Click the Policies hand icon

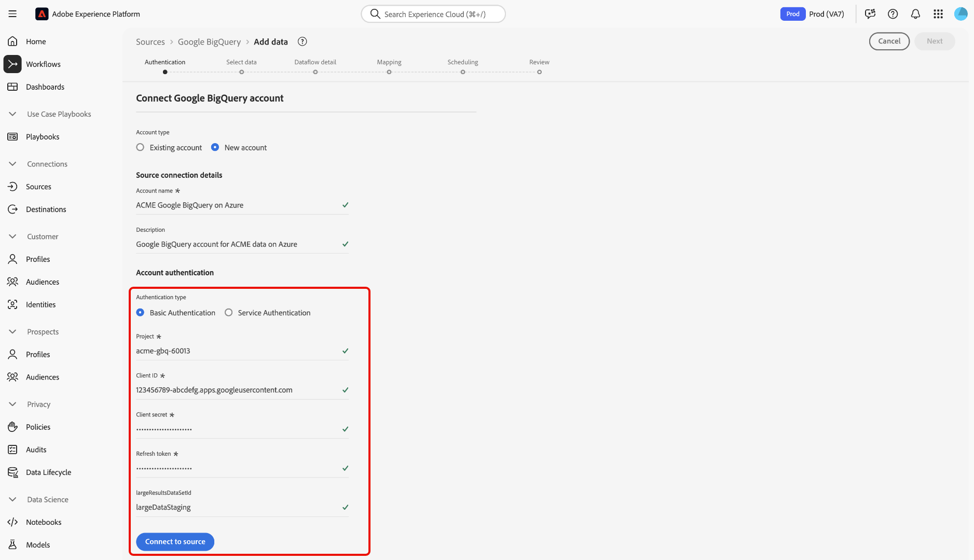[12, 427]
